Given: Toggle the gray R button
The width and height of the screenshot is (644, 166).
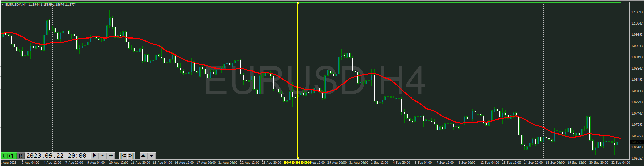Looking at the screenshot, I should tap(21, 156).
